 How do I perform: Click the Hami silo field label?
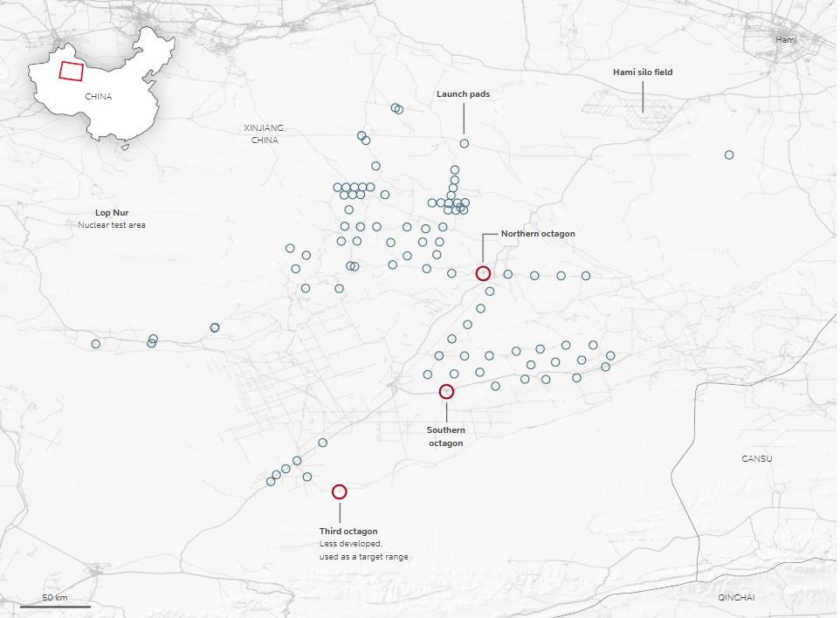pyautogui.click(x=643, y=72)
